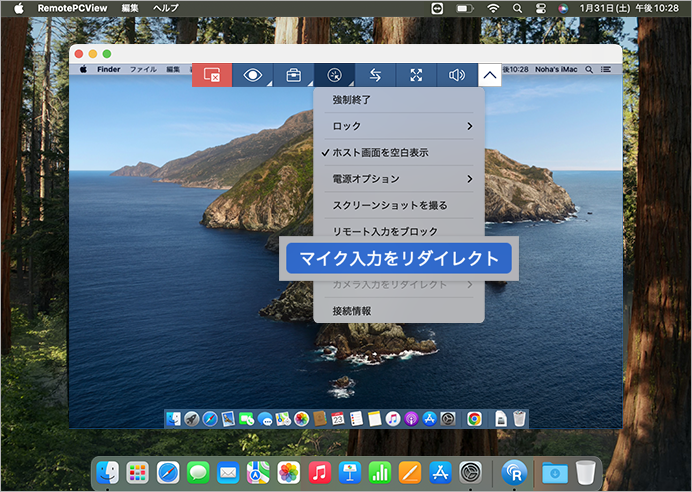
Task: Open Launchpad grid in local dock
Action: click(138, 473)
